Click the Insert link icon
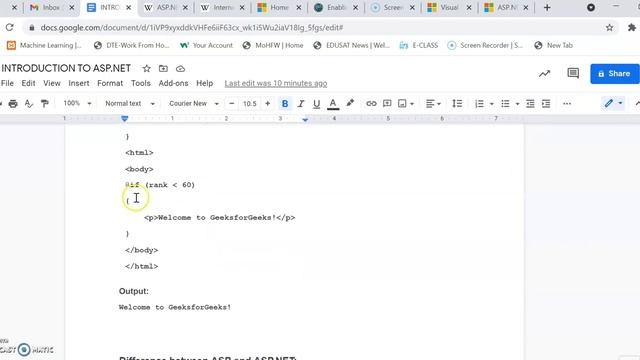 [x=371, y=104]
